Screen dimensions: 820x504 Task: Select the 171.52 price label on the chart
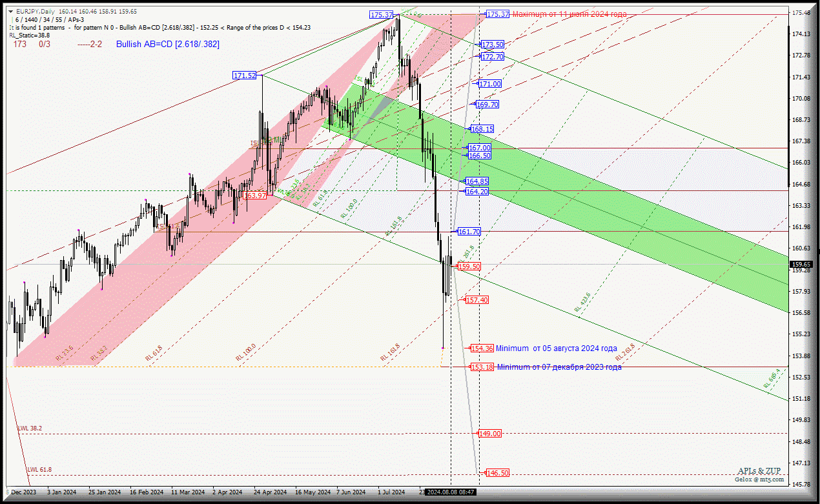pos(245,76)
